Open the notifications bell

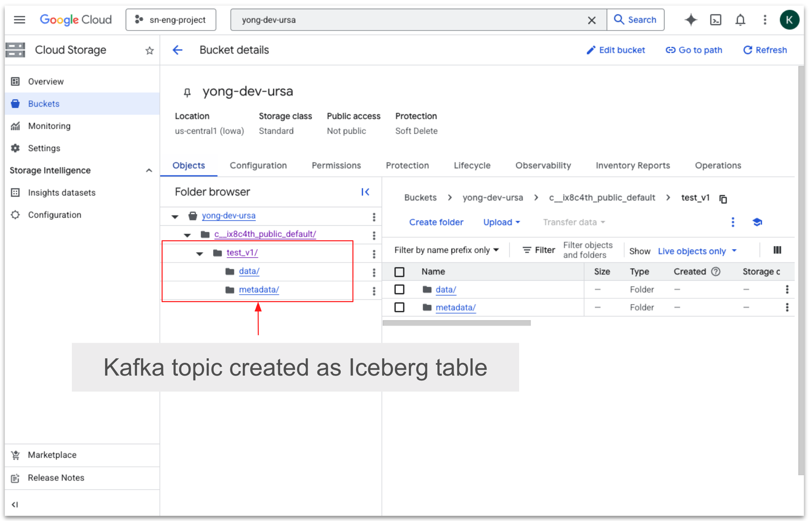tap(740, 20)
